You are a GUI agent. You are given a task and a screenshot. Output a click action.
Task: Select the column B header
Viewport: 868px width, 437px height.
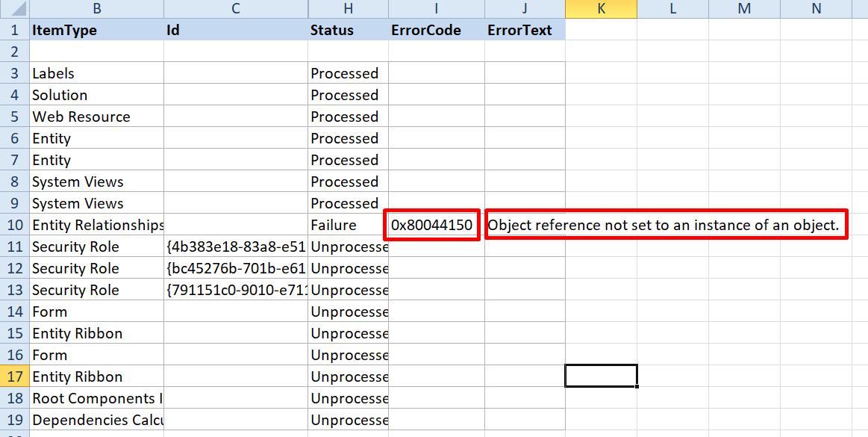[x=96, y=9]
